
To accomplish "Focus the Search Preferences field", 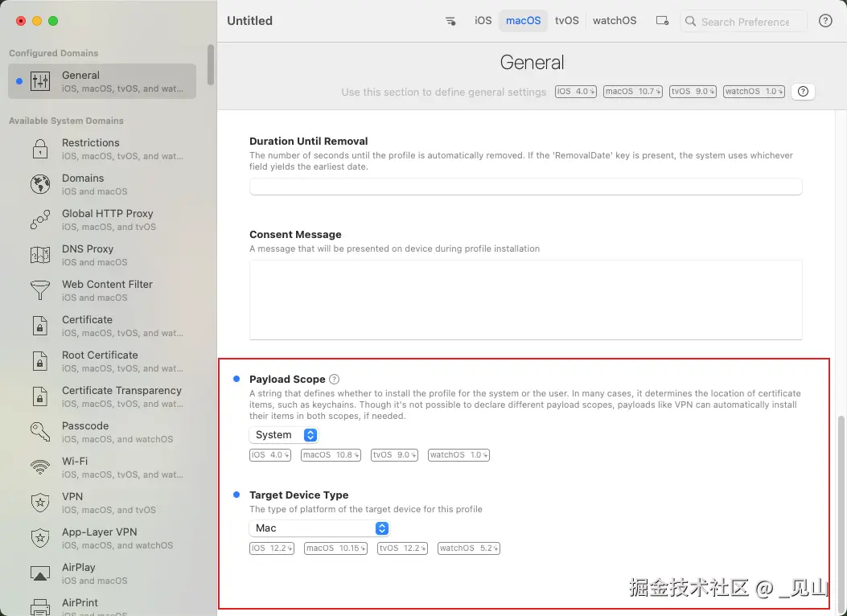I will coord(744,22).
